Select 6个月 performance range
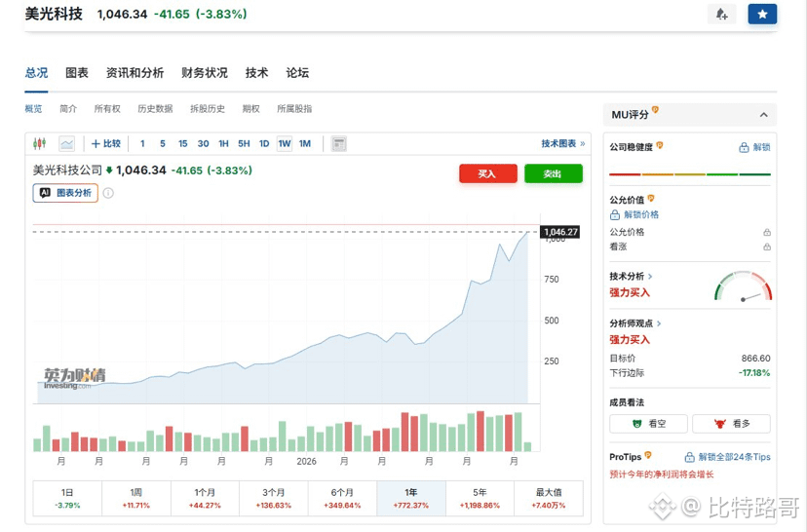Viewport: 807px width, 532px height. tap(342, 498)
